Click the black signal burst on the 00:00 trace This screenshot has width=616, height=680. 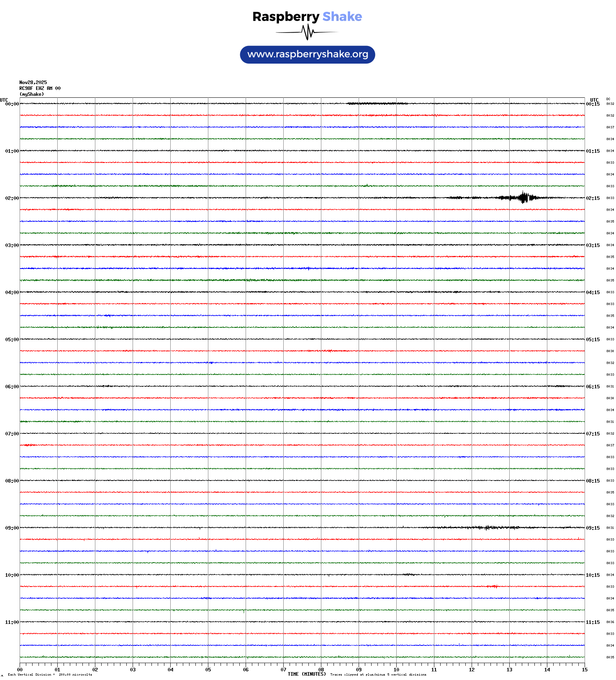tap(377, 104)
